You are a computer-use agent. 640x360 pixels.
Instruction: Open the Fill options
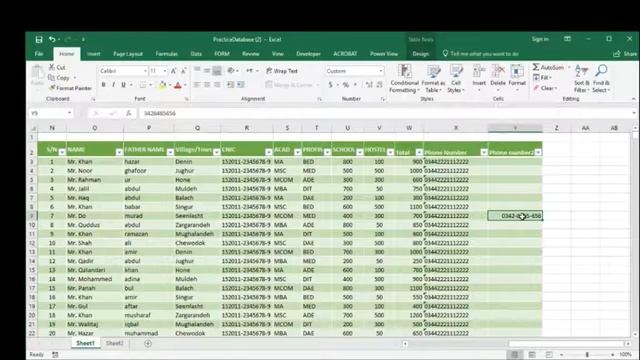coord(542,78)
